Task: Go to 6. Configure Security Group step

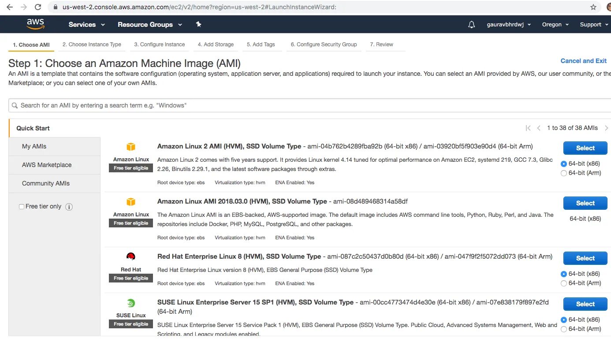Action: pos(324,45)
